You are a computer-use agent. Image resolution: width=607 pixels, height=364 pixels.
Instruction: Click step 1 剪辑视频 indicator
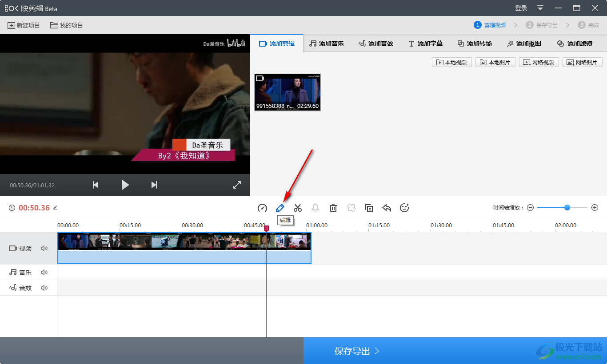490,25
